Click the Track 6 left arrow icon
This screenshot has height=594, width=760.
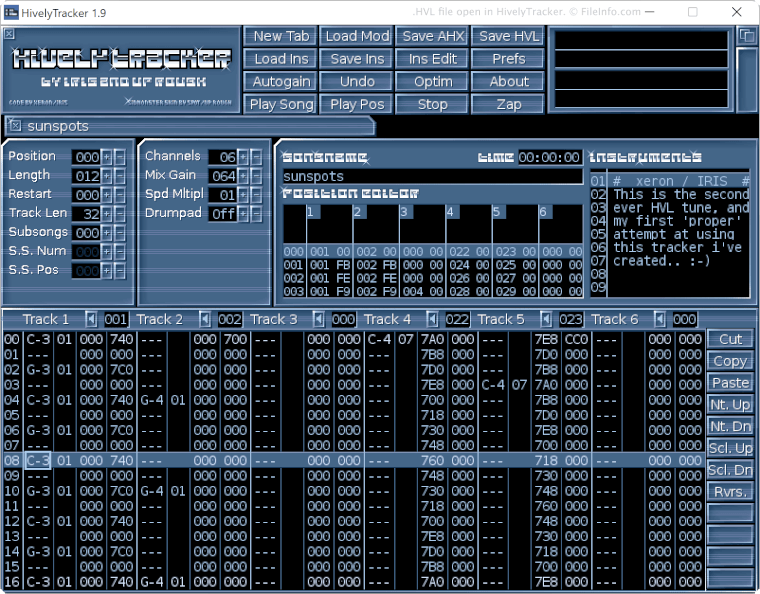(659, 319)
